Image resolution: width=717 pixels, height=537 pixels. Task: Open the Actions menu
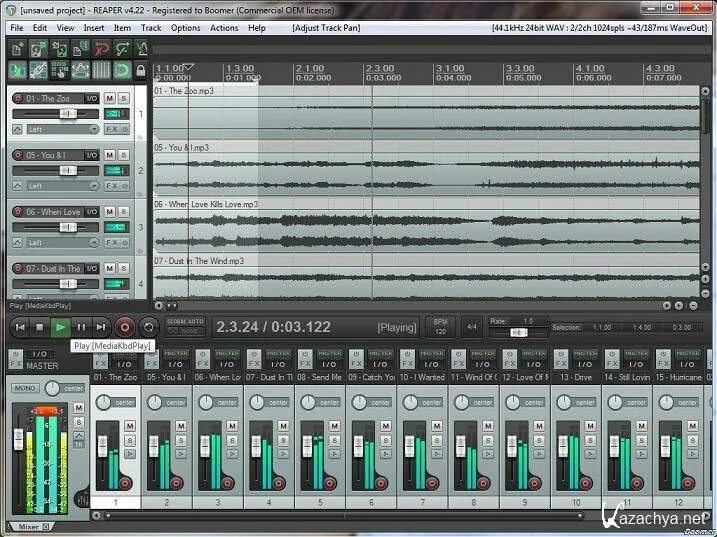pos(224,28)
